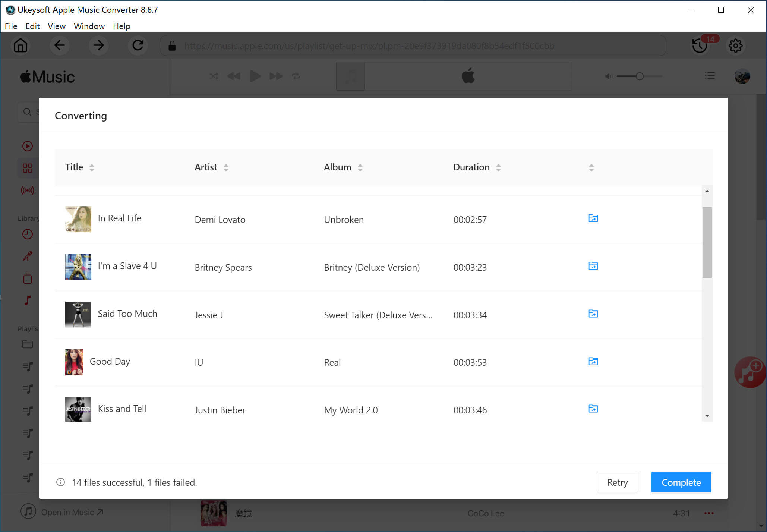This screenshot has width=767, height=532.
Task: Select File menu item
Action: 10,26
